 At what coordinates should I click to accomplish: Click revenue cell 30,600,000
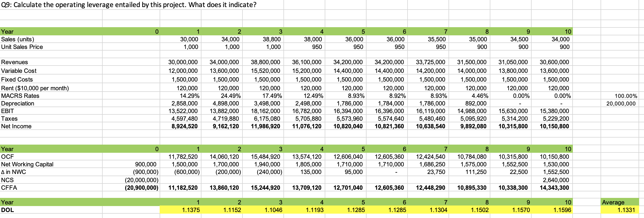pos(554,62)
